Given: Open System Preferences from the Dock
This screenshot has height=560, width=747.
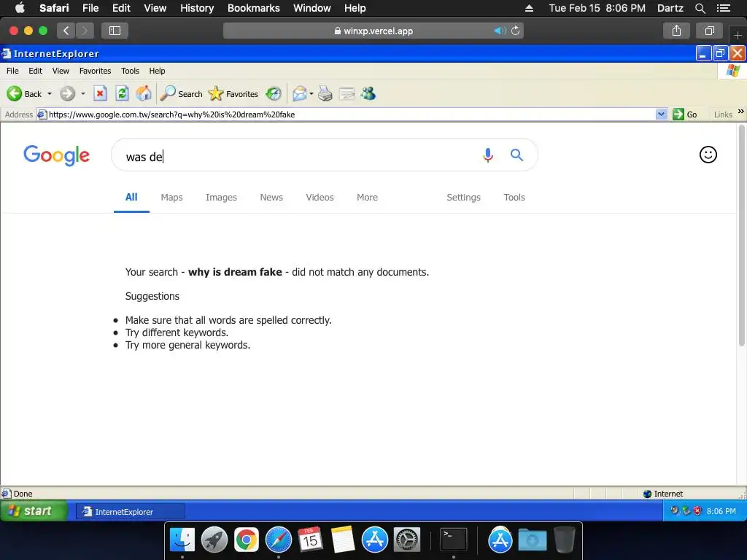Looking at the screenshot, I should tap(407, 540).
